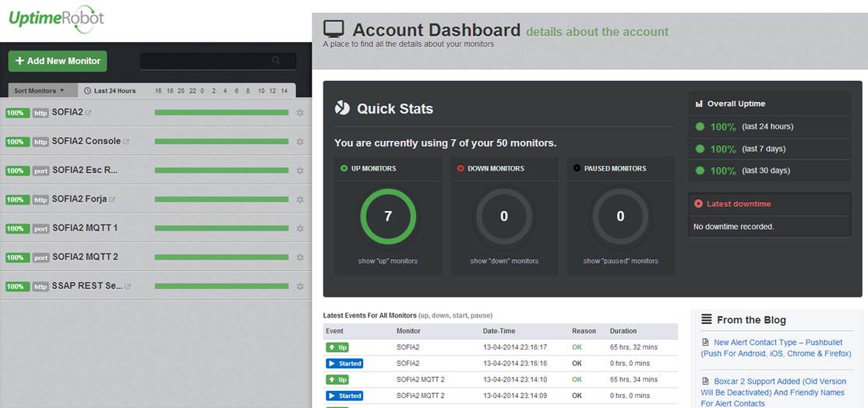This screenshot has width=868, height=408.
Task: Show "up" monitors link
Action: tap(387, 261)
